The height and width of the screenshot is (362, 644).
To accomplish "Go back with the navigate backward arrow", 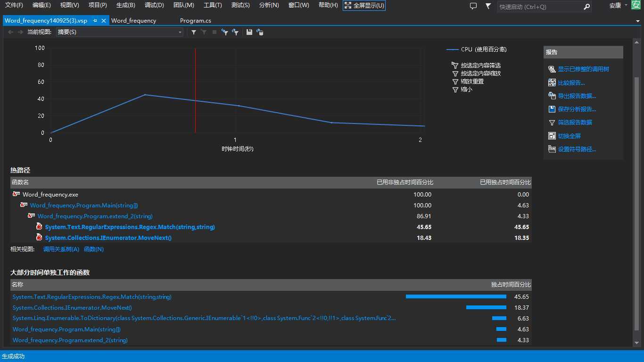I will 10,32.
